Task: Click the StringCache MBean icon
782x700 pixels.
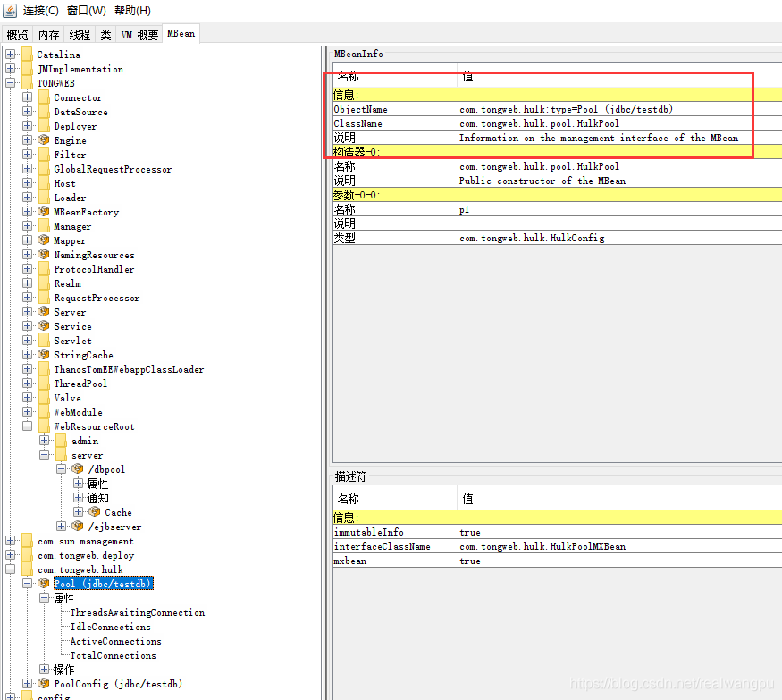Action: (x=44, y=355)
